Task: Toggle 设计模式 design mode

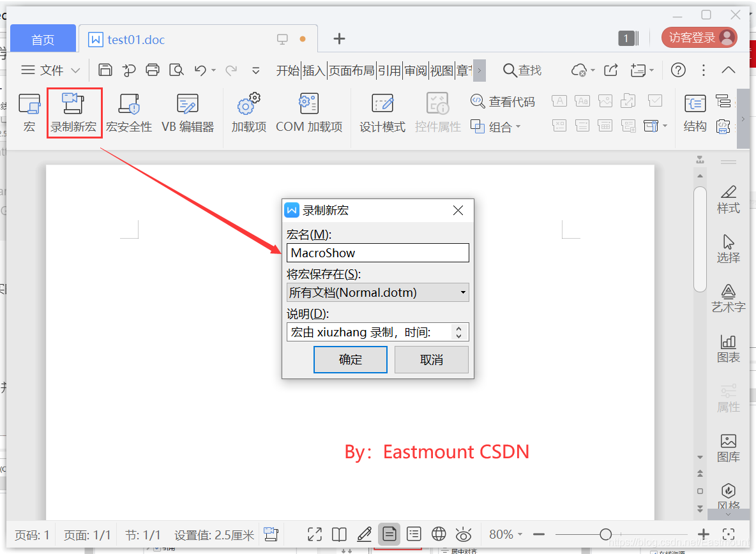Action: coord(382,113)
